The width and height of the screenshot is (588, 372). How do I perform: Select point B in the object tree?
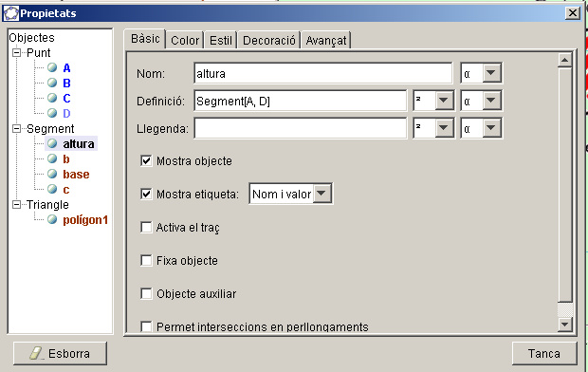point(66,83)
